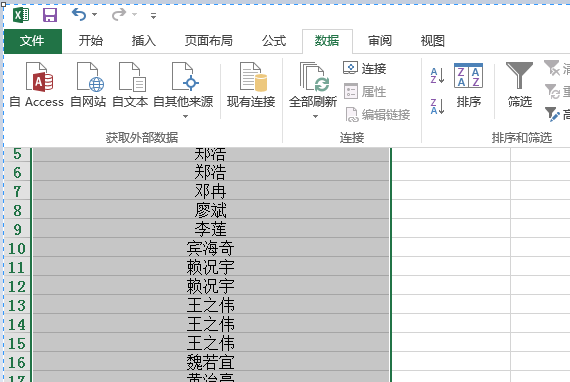Open the 文件 tab
The image size is (570, 382).
point(33,41)
